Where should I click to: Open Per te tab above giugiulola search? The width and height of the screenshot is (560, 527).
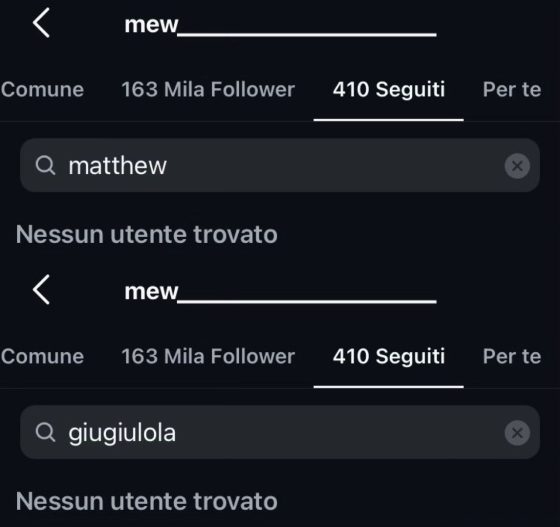[512, 356]
